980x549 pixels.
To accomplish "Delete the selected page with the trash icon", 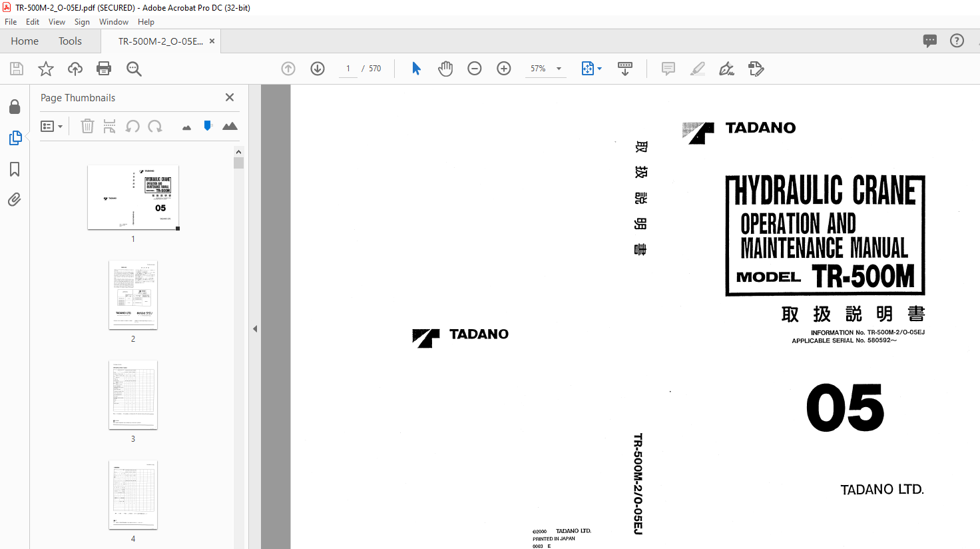I will pyautogui.click(x=87, y=126).
